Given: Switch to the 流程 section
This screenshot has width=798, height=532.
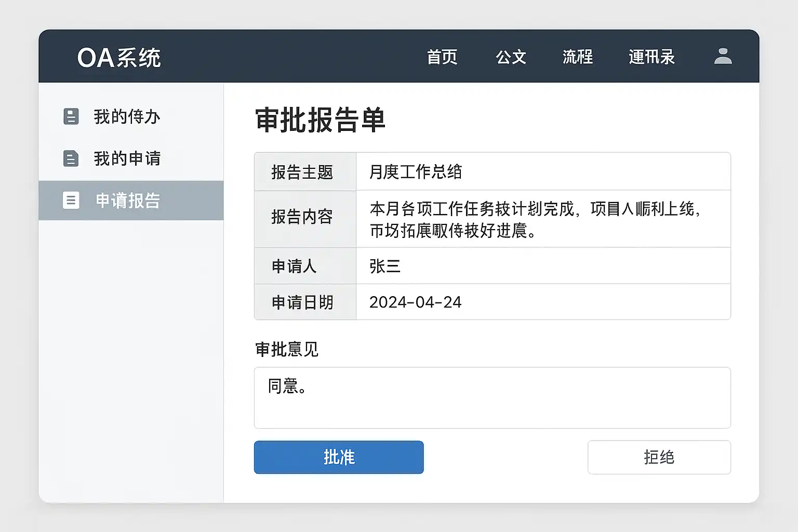Looking at the screenshot, I should [578, 57].
